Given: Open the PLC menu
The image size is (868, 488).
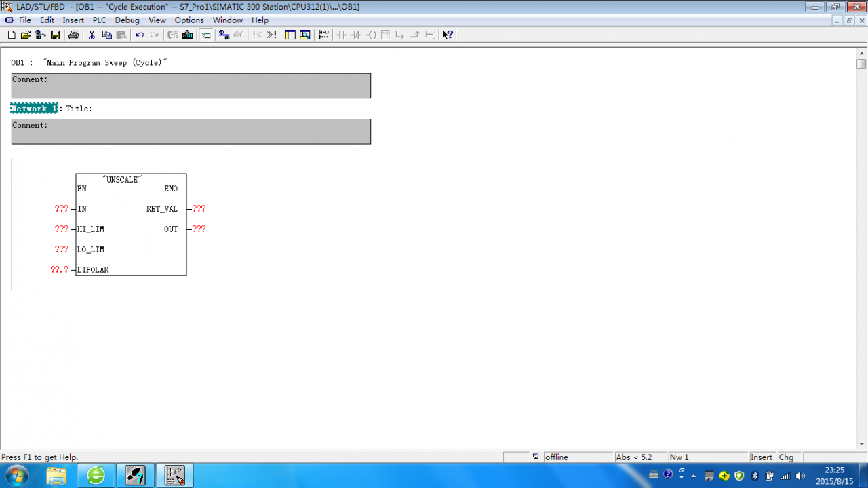Looking at the screenshot, I should point(100,20).
